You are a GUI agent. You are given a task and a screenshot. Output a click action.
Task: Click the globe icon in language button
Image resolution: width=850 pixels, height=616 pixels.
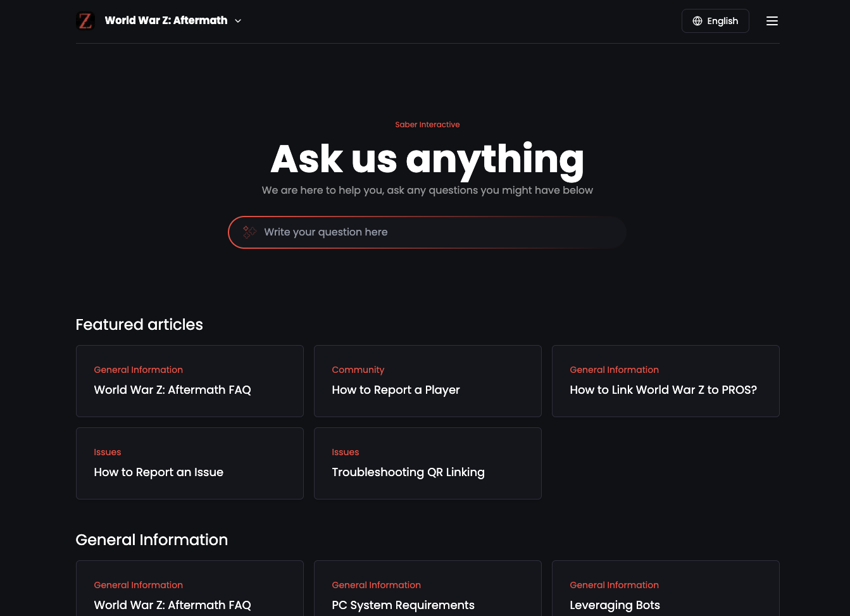pos(697,21)
